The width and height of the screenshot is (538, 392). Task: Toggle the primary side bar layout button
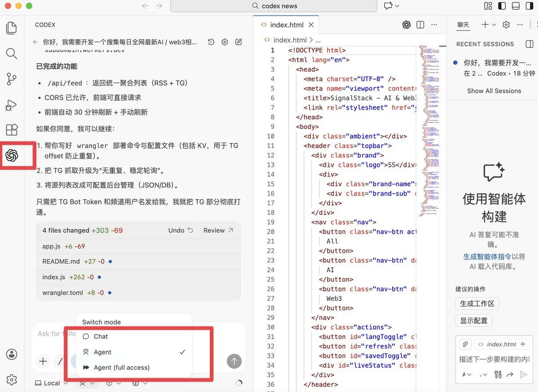coord(502,6)
